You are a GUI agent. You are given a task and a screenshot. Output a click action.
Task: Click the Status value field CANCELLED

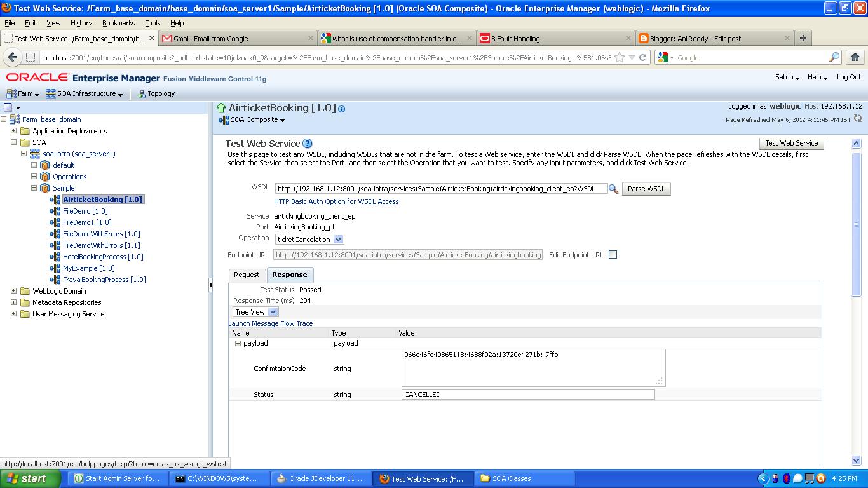click(528, 395)
